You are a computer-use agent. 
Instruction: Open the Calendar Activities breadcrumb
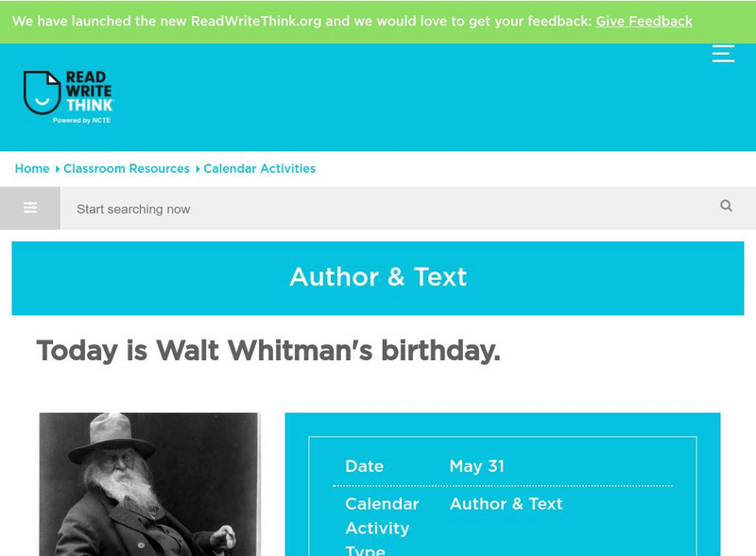tap(260, 168)
